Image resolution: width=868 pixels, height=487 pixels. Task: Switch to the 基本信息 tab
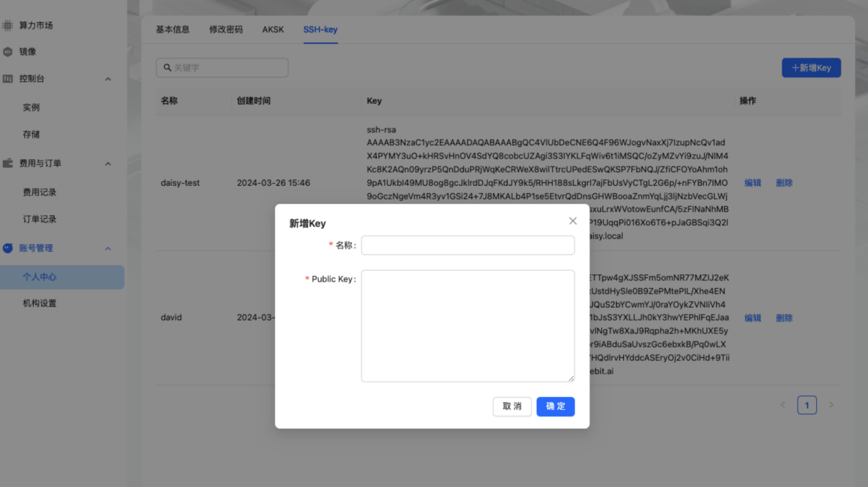173,30
